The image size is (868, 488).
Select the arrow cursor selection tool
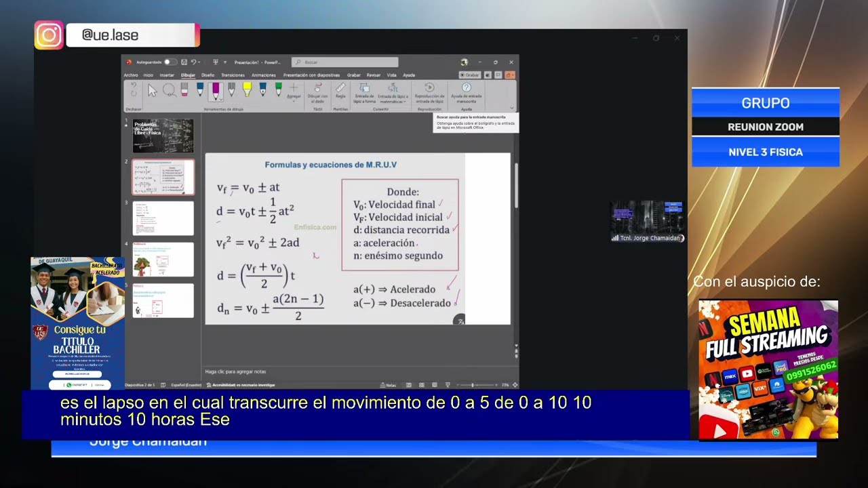(152, 90)
